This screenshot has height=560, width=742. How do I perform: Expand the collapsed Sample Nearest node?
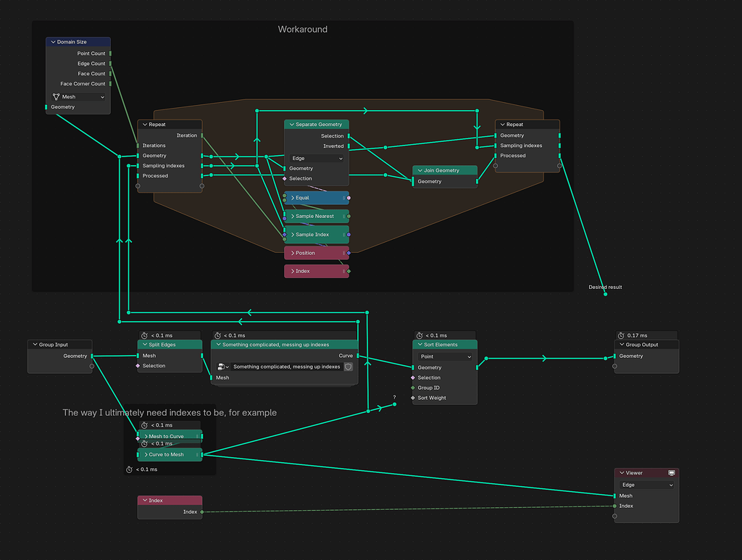point(293,216)
